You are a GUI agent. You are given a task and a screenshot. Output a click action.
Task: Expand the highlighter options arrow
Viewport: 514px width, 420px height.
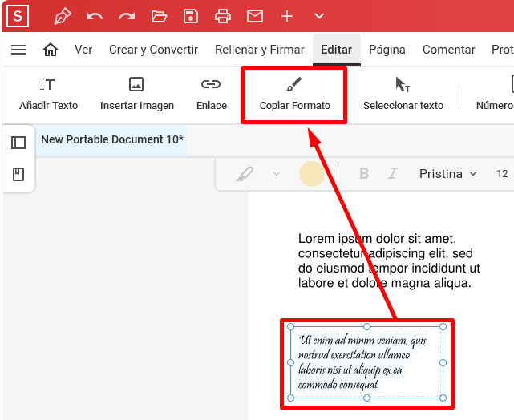(x=277, y=174)
